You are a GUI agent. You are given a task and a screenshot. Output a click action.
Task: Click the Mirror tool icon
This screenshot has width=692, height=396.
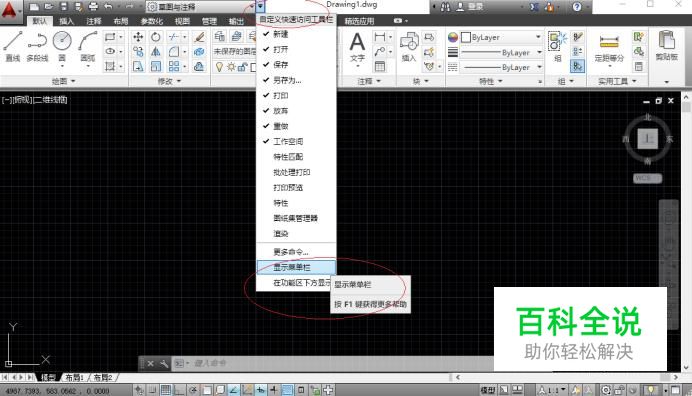coord(155,52)
